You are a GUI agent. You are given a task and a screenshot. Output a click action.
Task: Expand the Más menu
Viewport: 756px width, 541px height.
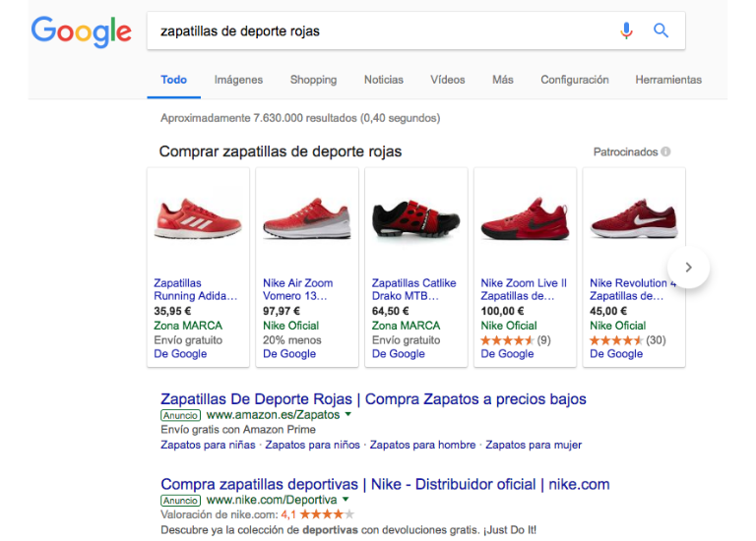point(502,80)
